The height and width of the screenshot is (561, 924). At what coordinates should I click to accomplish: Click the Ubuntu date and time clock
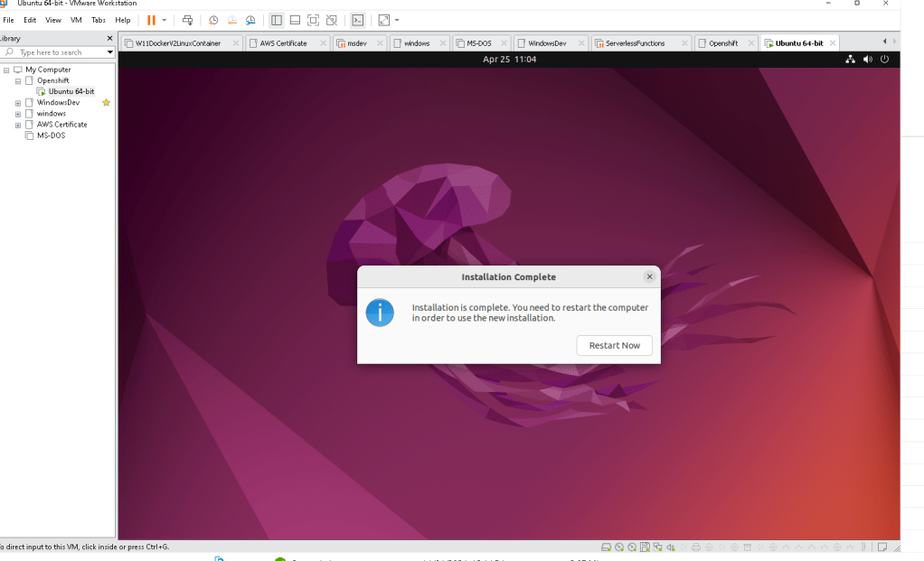(x=509, y=59)
